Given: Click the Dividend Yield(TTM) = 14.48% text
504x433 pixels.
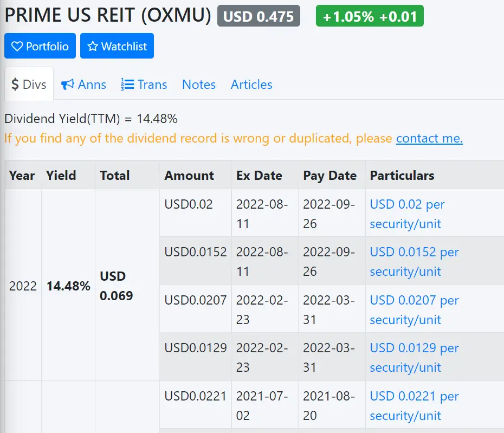Looking at the screenshot, I should 91,119.
